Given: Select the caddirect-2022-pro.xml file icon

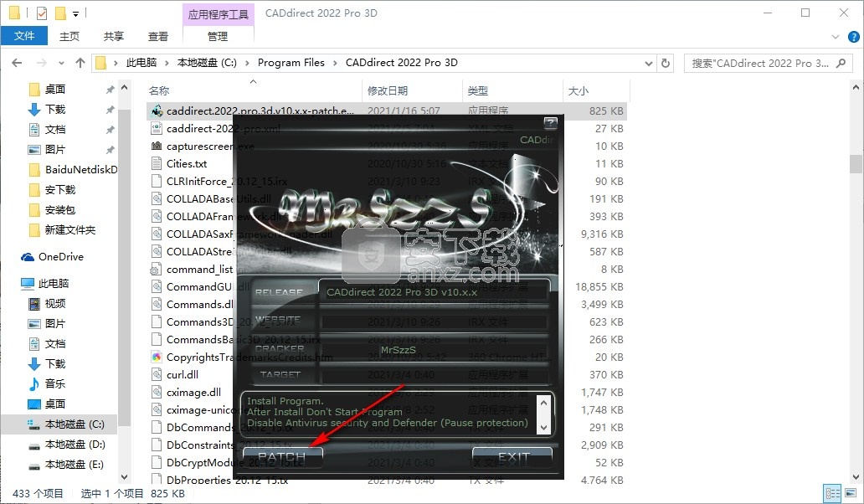Looking at the screenshot, I should [157, 128].
